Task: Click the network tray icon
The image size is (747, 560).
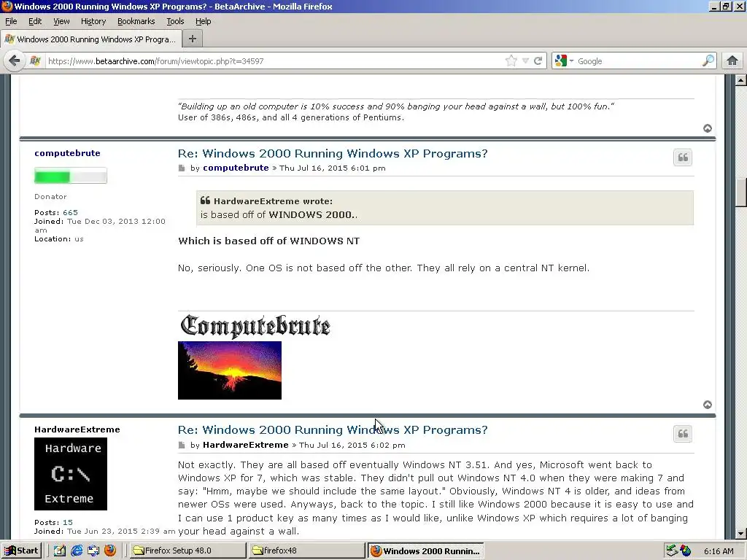Action: [x=672, y=551]
